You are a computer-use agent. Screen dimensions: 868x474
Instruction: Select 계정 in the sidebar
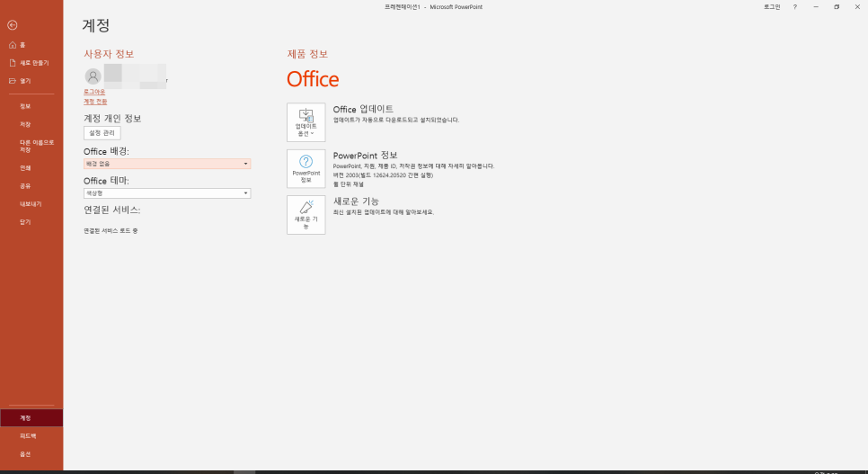[x=31, y=418]
